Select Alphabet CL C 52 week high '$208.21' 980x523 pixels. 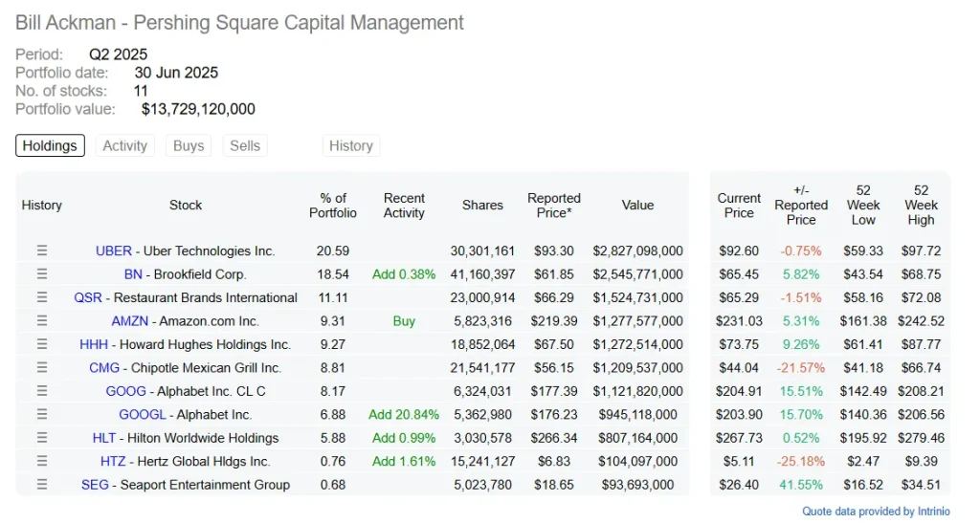pyautogui.click(x=921, y=391)
